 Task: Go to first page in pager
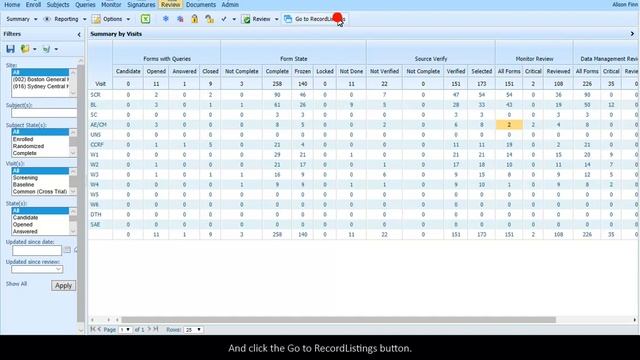click(x=93, y=329)
